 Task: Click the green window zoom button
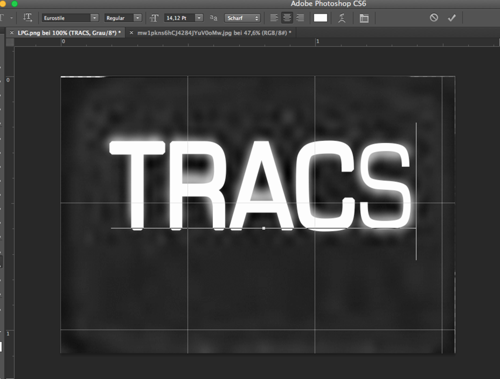pyautogui.click(x=14, y=4)
